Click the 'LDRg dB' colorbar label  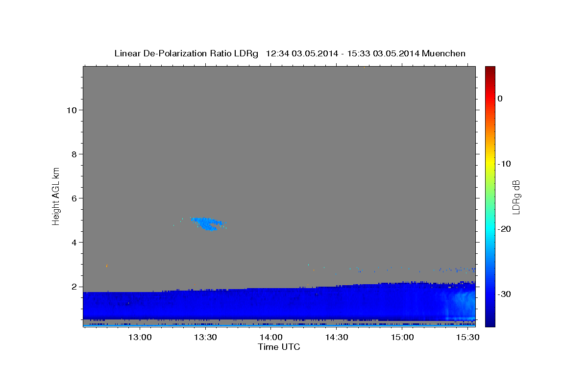pyautogui.click(x=516, y=197)
